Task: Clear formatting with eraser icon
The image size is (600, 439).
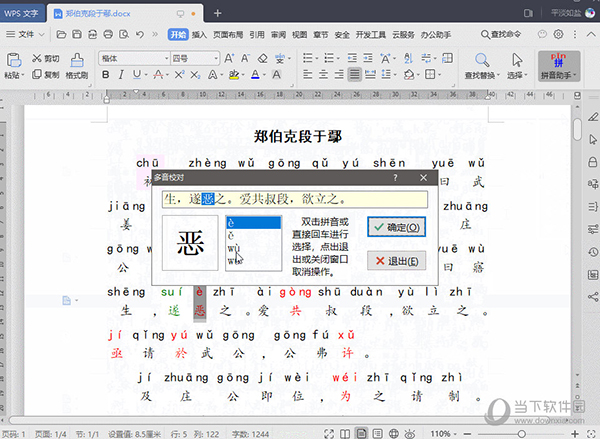Action: click(262, 58)
